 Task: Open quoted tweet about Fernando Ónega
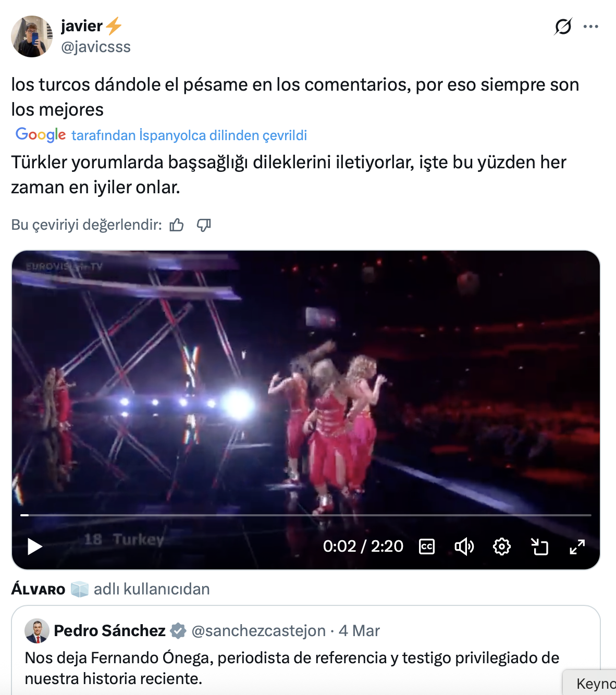tap(292, 668)
